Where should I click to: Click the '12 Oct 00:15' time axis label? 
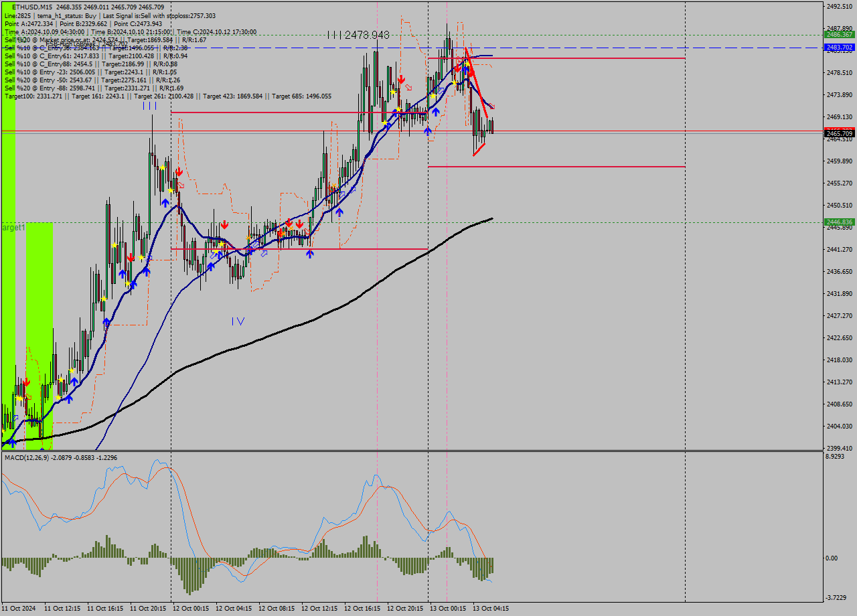[x=191, y=609]
